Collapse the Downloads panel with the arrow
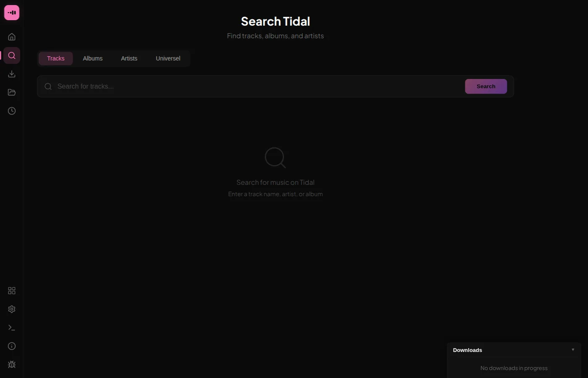The image size is (588, 378). point(573,350)
